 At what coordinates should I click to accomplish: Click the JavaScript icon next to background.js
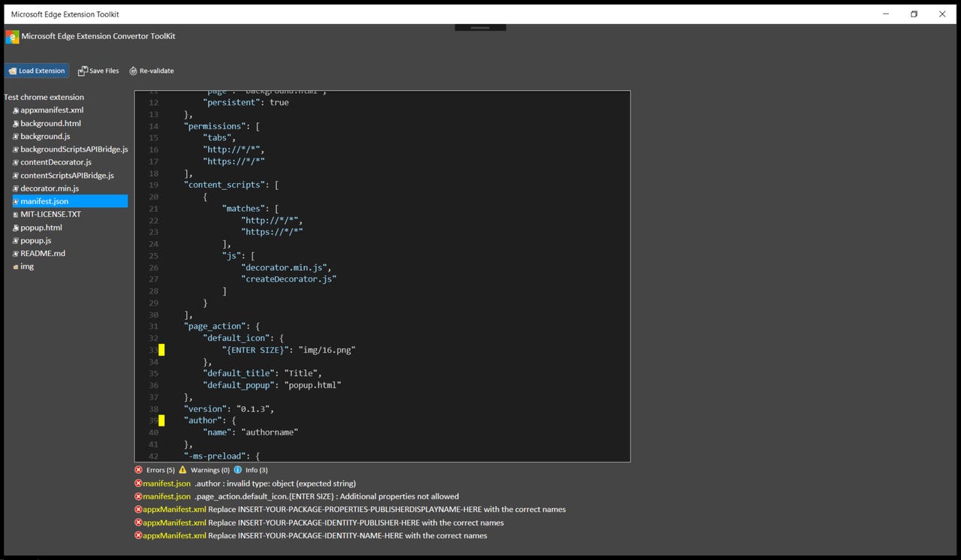coord(15,136)
